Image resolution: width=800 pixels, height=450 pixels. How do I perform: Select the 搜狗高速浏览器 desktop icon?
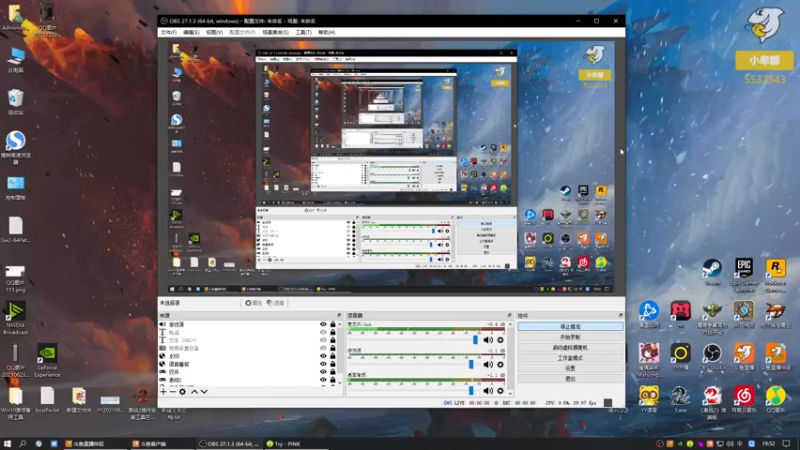[x=16, y=147]
